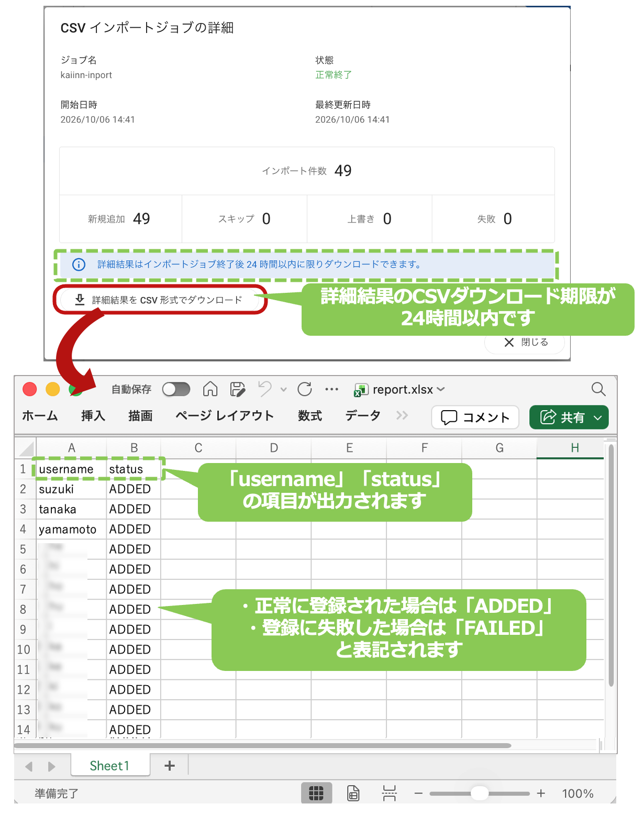Click the Save icon in Excel toolbar
The height and width of the screenshot is (815, 644).
(x=238, y=389)
